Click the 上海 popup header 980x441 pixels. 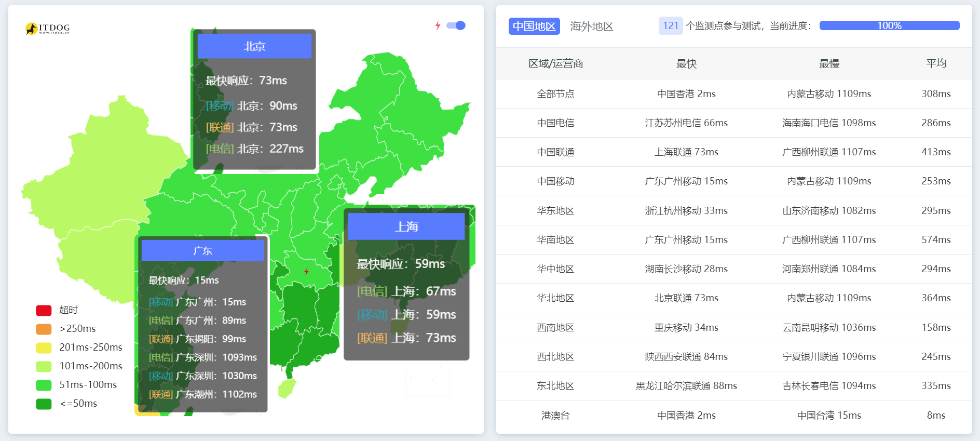[x=406, y=226]
